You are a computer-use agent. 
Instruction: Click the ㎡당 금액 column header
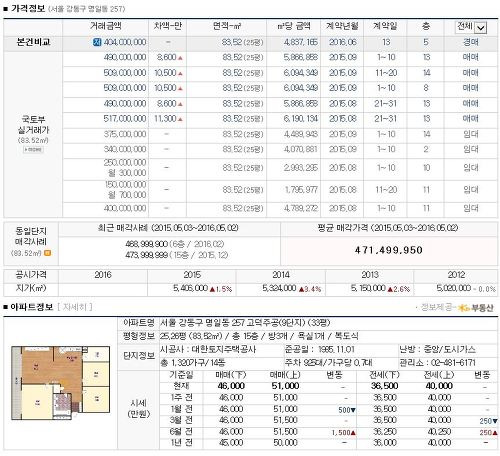(294, 26)
